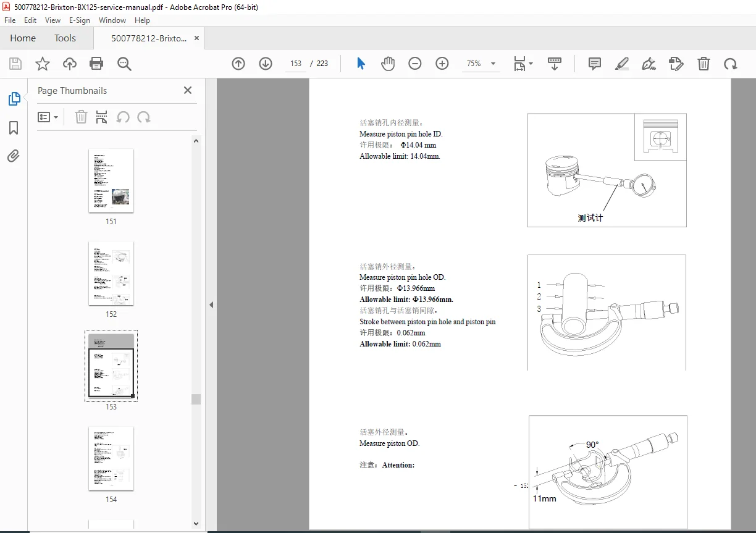Click the thumbnails scrollbar up arrow
The image size is (756, 533).
point(196,141)
